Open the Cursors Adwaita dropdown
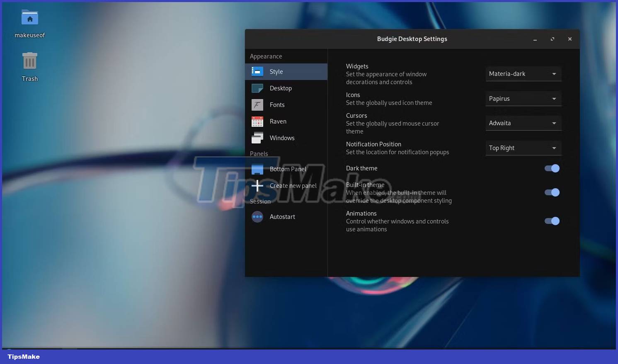This screenshot has height=364, width=618. click(x=523, y=123)
